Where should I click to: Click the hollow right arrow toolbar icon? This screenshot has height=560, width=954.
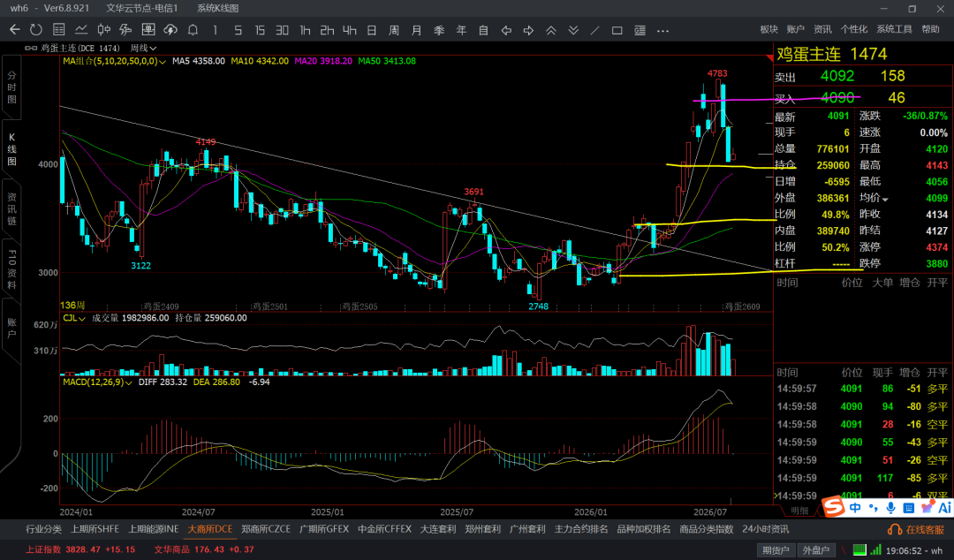(528, 30)
